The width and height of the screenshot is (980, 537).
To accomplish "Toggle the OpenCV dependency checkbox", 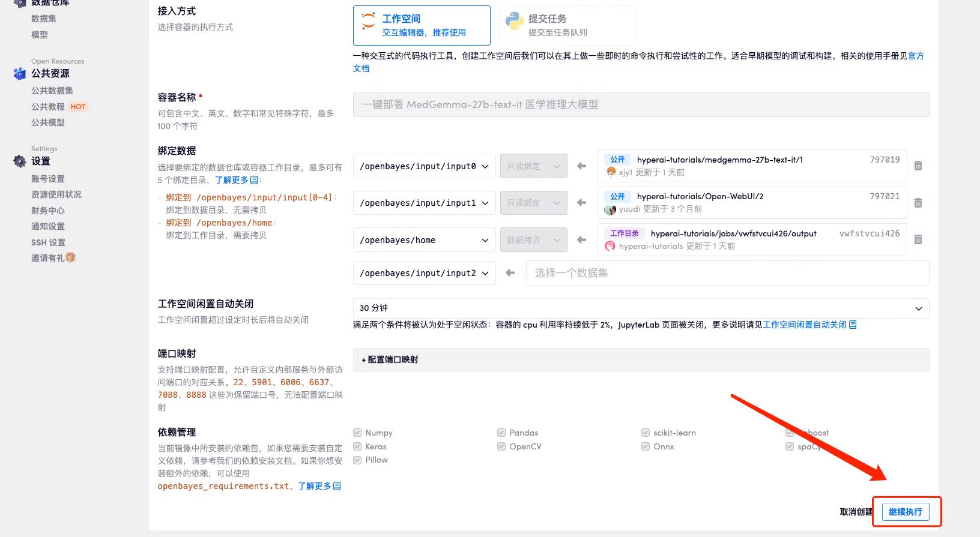I will click(501, 446).
